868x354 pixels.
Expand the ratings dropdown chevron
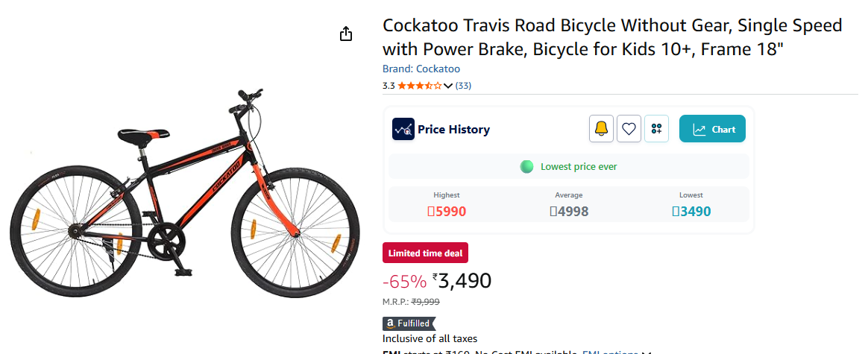pos(448,86)
